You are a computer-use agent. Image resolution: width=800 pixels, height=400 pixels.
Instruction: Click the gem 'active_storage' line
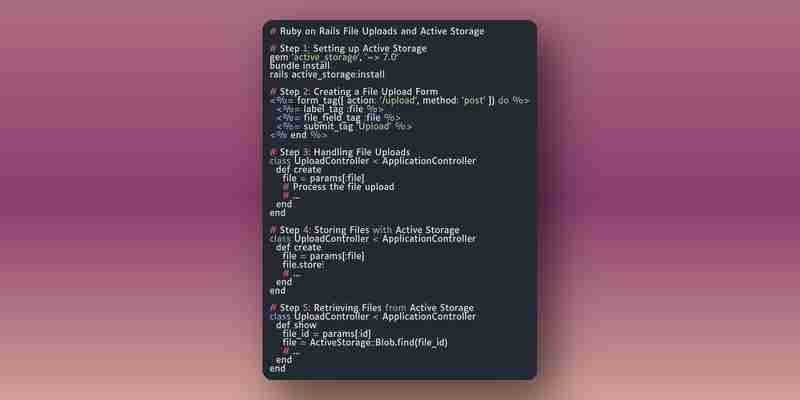click(334, 58)
